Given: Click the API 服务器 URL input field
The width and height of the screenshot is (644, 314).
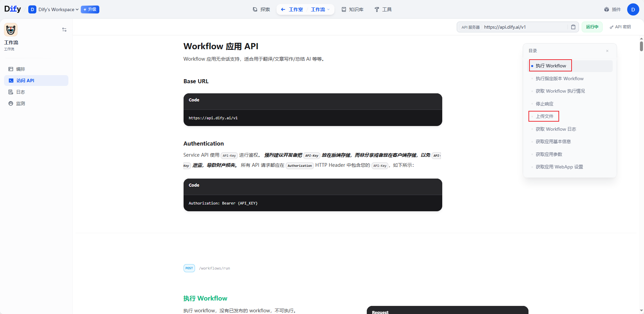Looking at the screenshot, I should 525,27.
